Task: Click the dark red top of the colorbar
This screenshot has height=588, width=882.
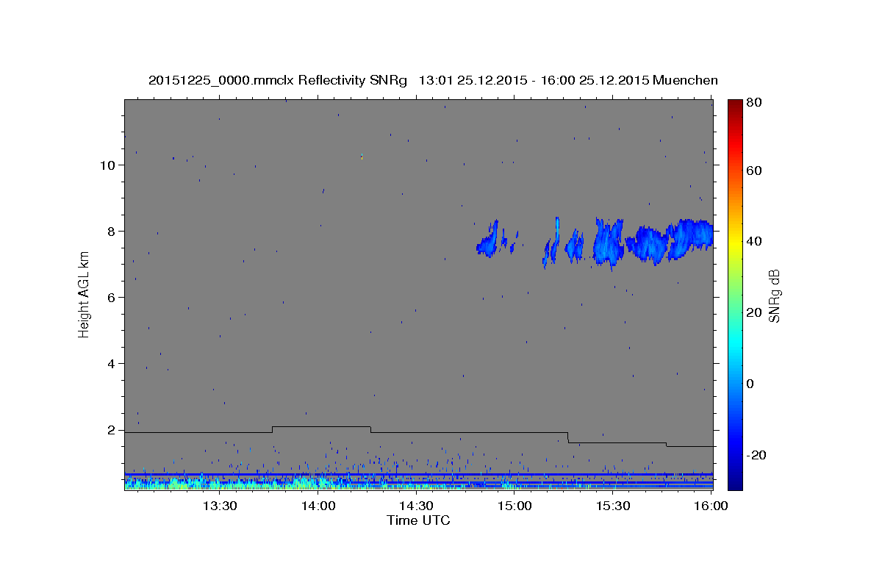Action: (x=735, y=105)
